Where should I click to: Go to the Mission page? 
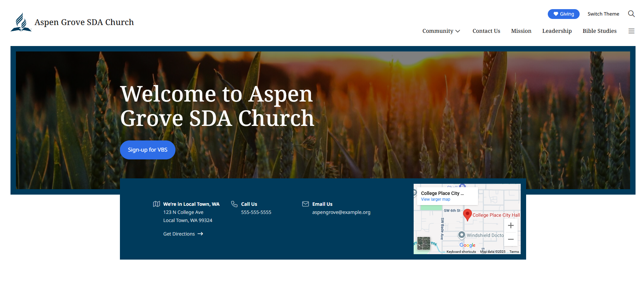(521, 31)
